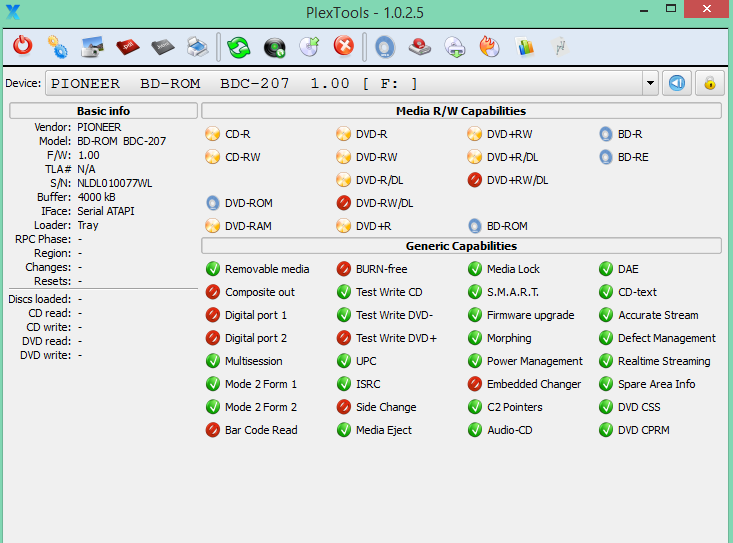Click the red unsupported icon beside DVD+RW/DL

click(474, 180)
